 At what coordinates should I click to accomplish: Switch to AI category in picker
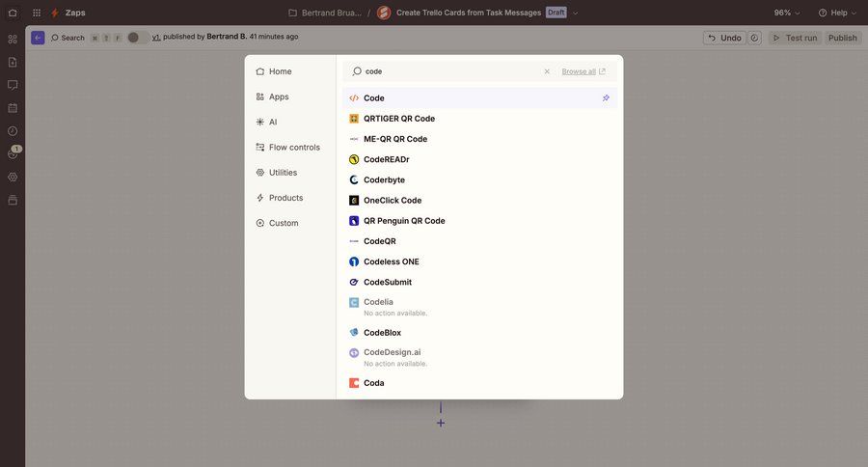pyautogui.click(x=290, y=122)
